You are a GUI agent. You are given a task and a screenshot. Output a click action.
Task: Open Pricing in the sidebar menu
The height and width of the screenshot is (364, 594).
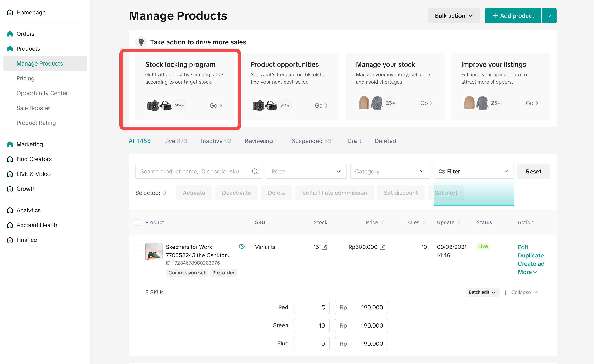click(25, 78)
